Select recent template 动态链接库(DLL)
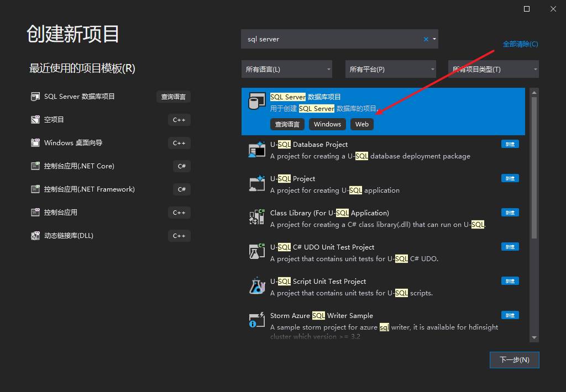 tap(69, 236)
